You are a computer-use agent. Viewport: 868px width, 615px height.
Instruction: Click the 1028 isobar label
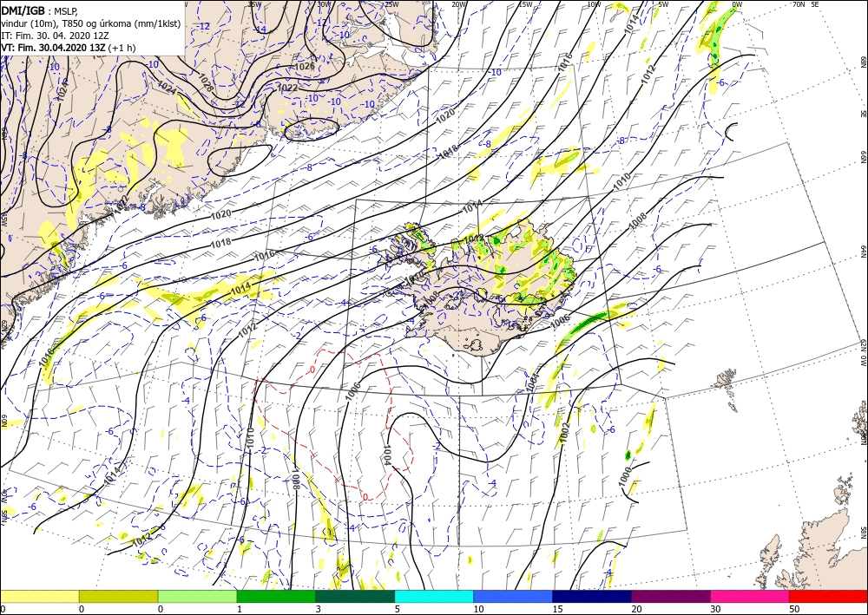pos(206,84)
